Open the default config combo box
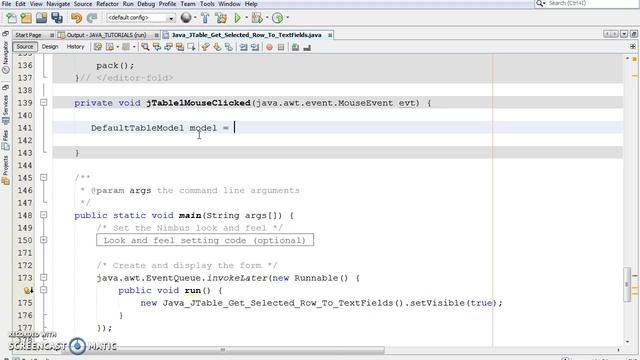Screen dimensions: 640x360 tap(141, 18)
